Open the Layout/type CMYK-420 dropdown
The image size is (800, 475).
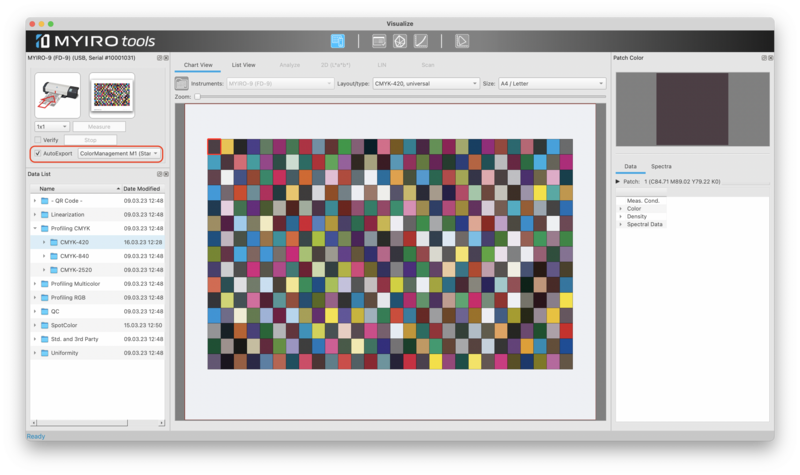tap(426, 83)
